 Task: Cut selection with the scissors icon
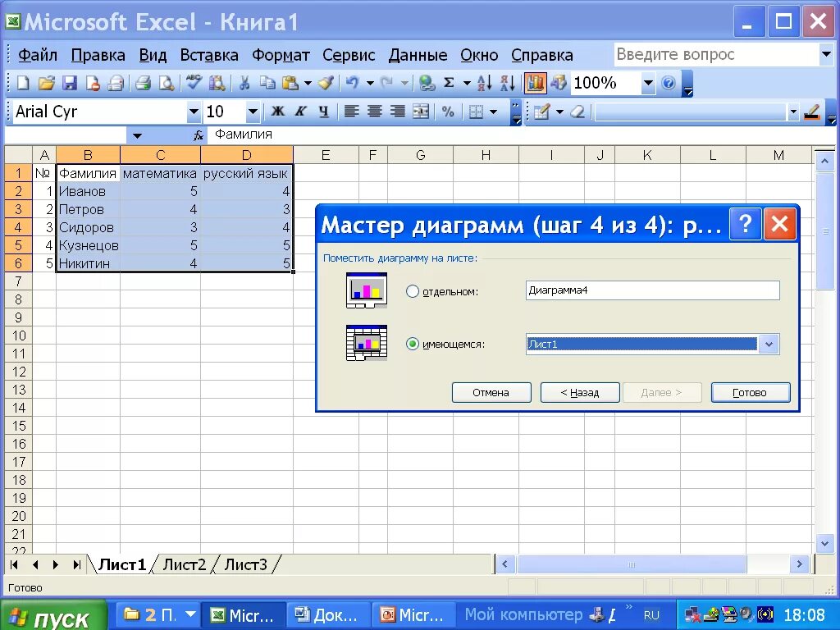(244, 83)
